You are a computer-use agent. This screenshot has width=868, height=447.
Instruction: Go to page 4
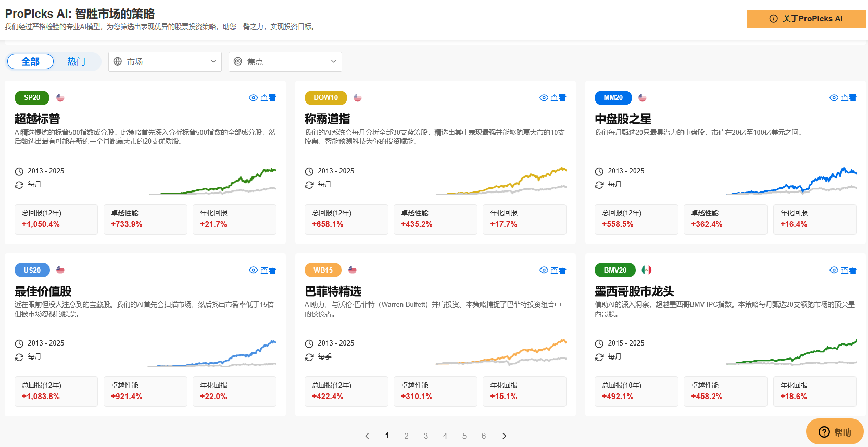point(445,436)
